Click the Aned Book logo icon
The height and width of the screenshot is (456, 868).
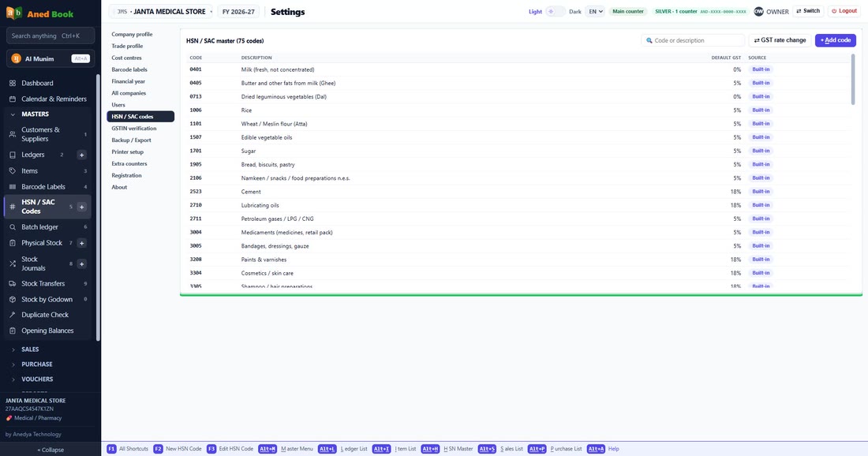point(14,13)
